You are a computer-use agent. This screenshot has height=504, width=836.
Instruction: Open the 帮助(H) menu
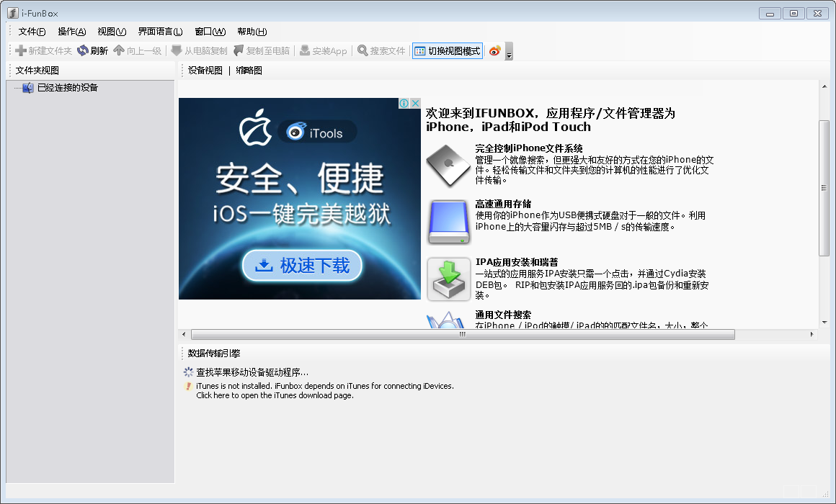tap(252, 32)
